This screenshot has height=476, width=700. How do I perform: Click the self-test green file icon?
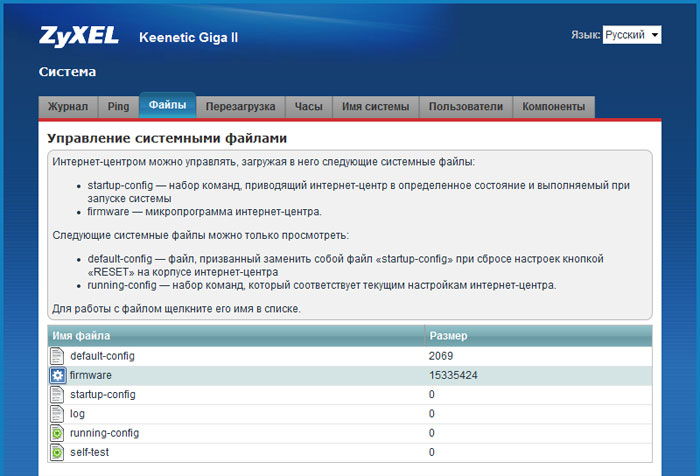[x=57, y=452]
